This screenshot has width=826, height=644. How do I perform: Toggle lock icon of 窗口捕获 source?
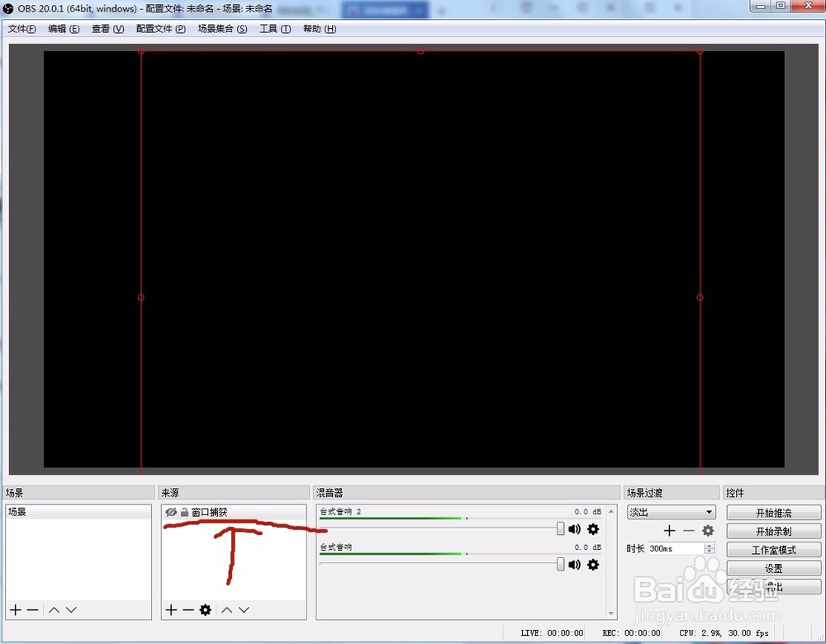point(184,512)
